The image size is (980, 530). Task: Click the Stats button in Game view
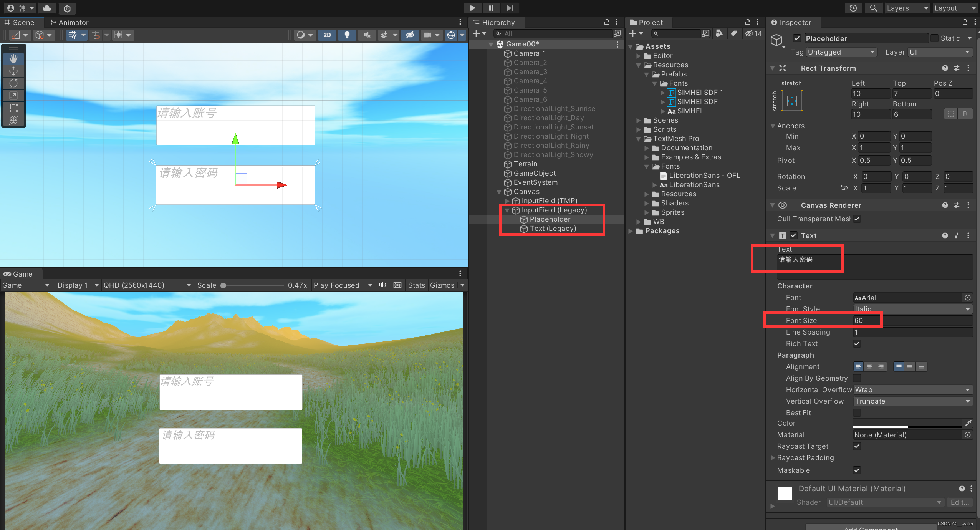[x=416, y=285]
